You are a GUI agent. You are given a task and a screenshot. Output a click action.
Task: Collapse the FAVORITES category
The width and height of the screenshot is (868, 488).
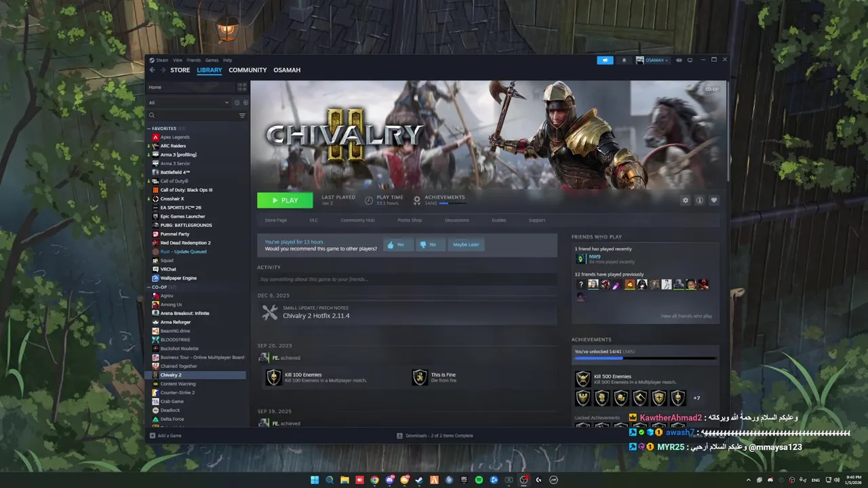[x=149, y=128]
